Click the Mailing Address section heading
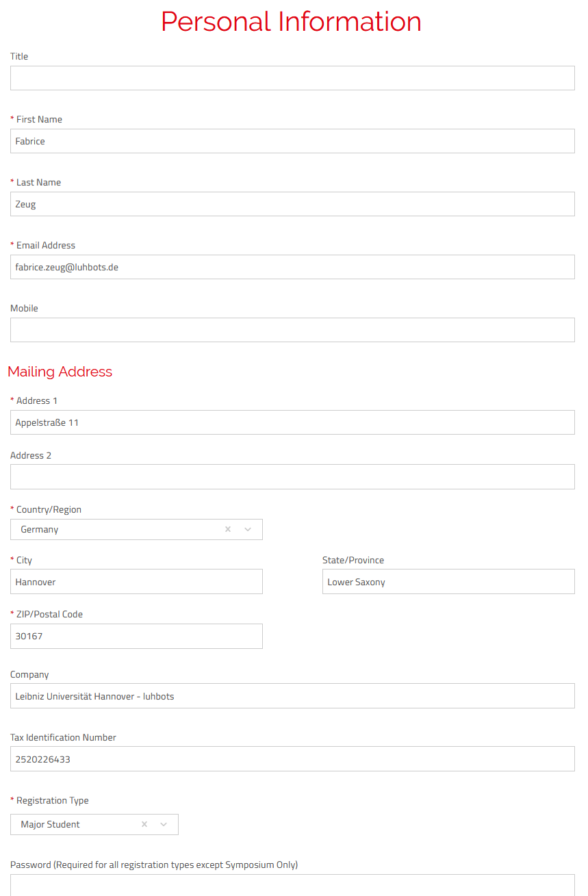 [60, 372]
